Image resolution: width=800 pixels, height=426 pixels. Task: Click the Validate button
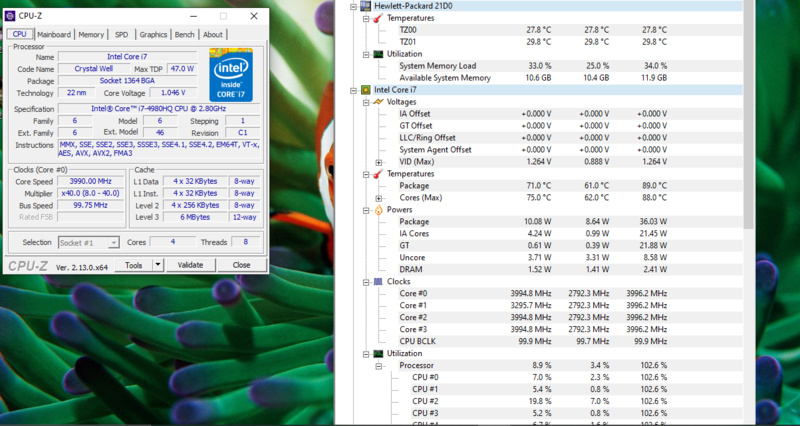click(190, 265)
